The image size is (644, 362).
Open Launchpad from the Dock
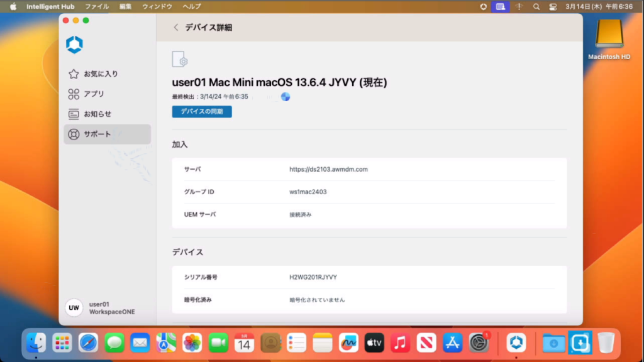tap(62, 343)
